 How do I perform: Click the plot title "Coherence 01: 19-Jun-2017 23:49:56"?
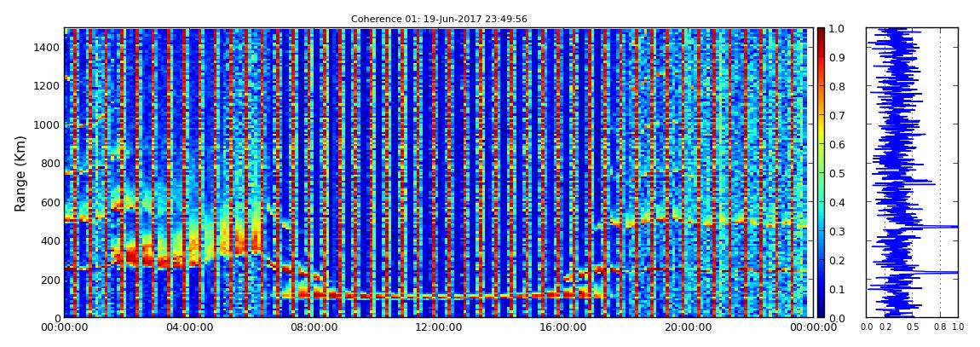[x=439, y=19]
